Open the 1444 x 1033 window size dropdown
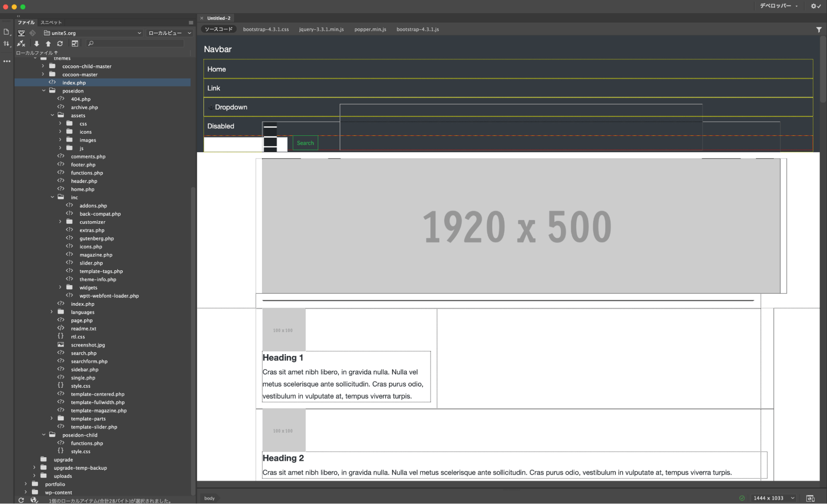 click(774, 498)
